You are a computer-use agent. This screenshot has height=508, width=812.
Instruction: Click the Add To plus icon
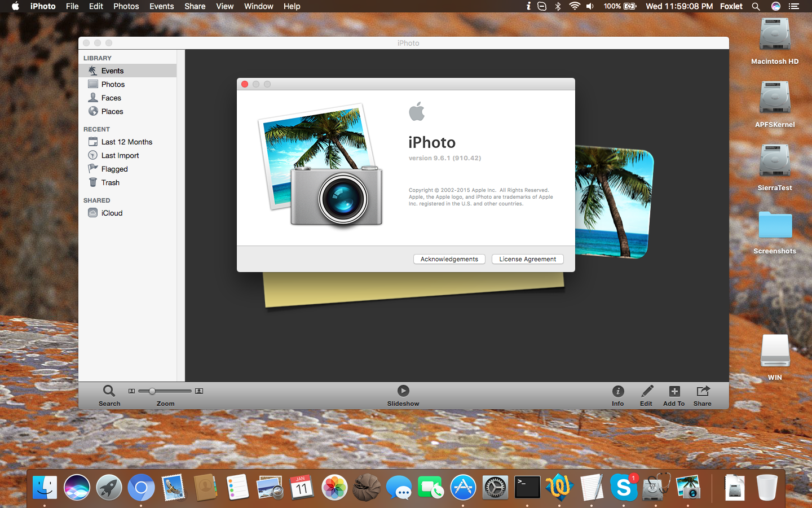coord(674,391)
